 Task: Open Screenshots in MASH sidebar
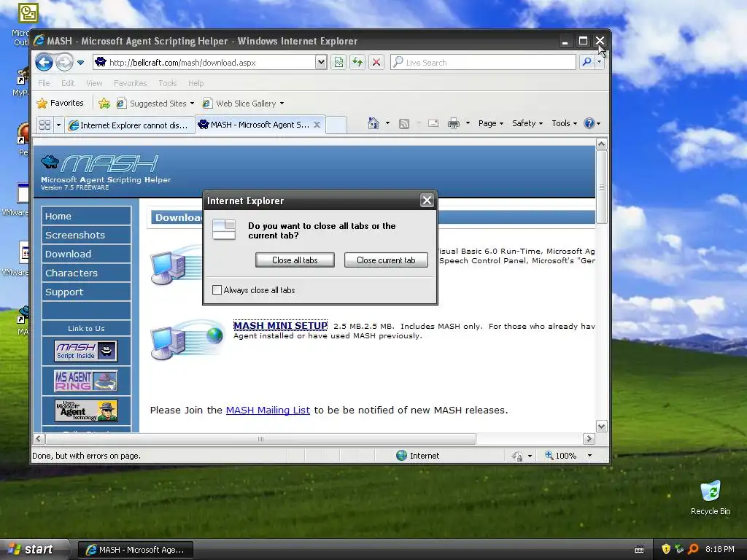coord(86,236)
